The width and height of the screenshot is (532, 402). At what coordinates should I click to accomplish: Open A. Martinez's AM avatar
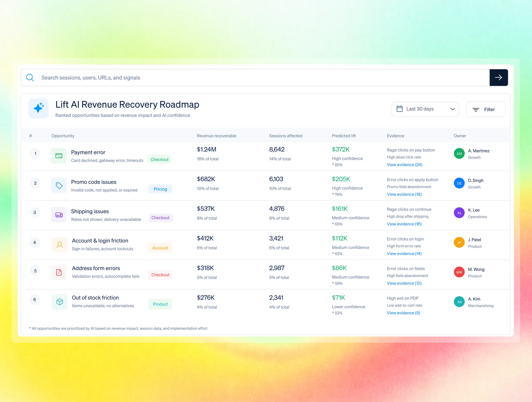(459, 154)
